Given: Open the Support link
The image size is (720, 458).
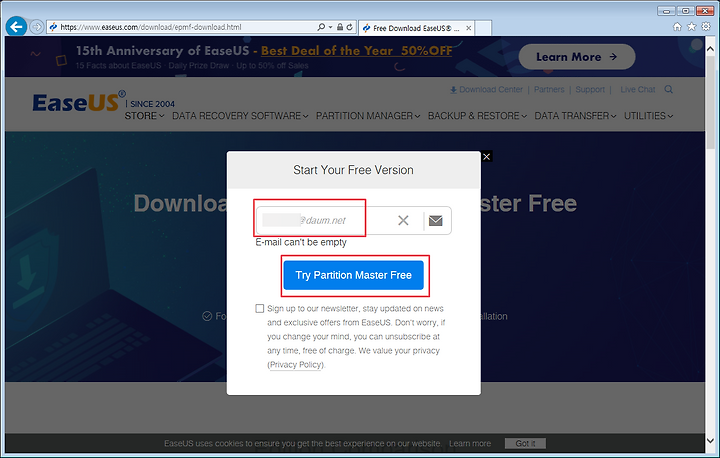Looking at the screenshot, I should coord(590,90).
